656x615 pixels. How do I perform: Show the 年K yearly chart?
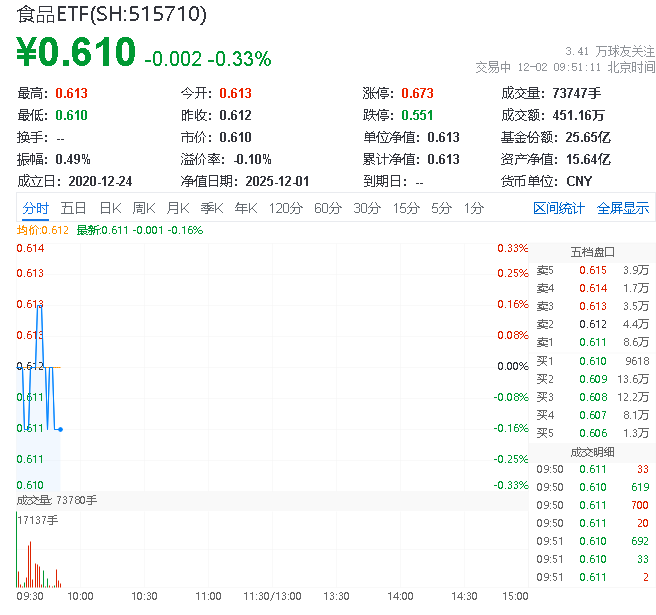tap(245, 208)
